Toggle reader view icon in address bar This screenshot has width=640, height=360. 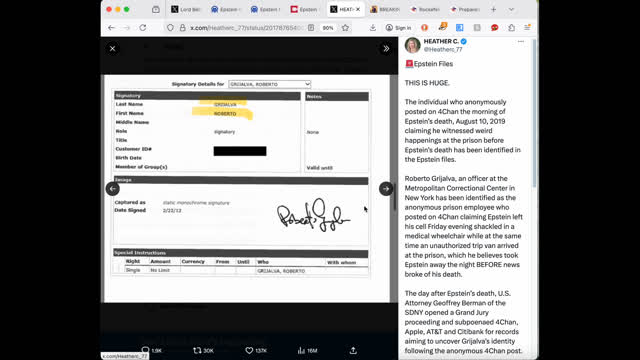(x=311, y=28)
